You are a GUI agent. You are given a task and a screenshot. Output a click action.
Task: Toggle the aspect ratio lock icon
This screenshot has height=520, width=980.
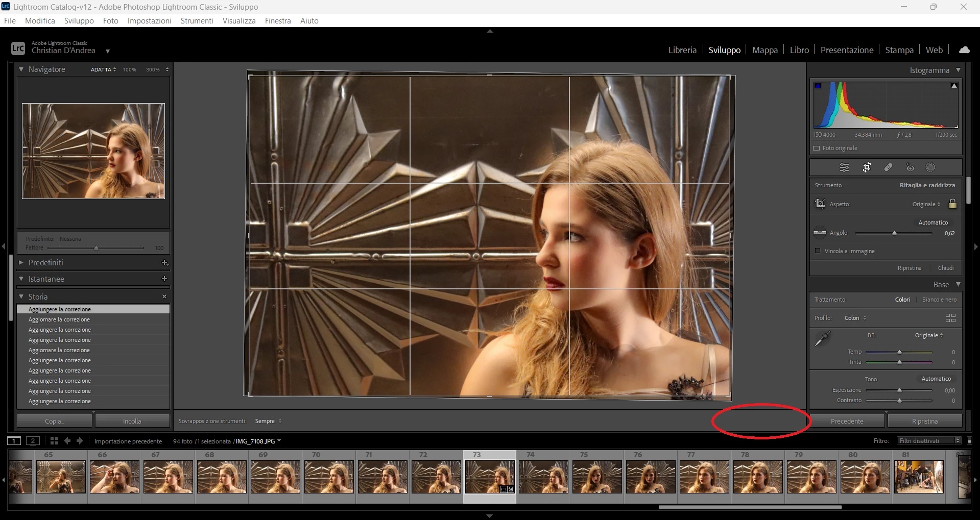(x=952, y=204)
